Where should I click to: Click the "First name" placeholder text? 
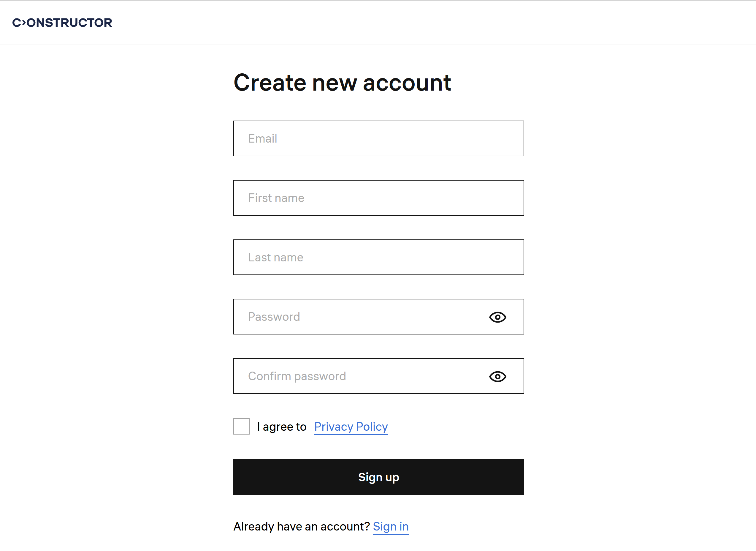pos(276,198)
